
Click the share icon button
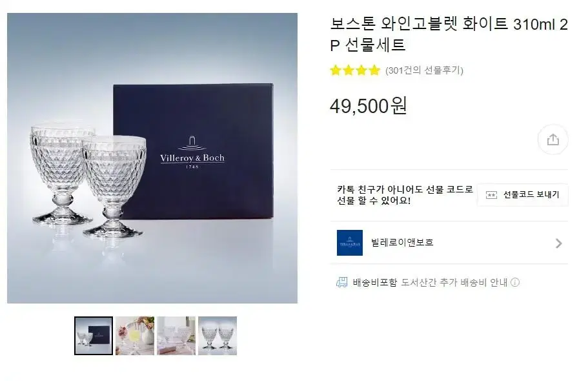553,139
